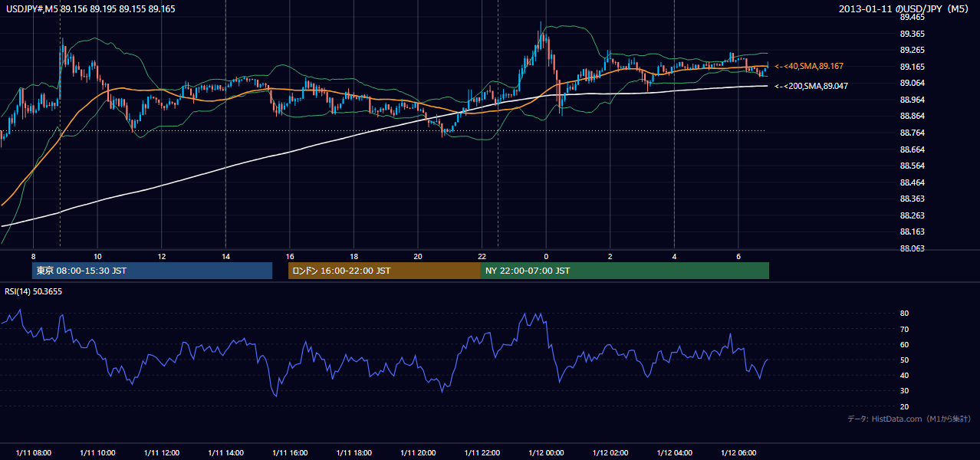Screen dimensions: 980x460
Task: Click price axis value 88.664
Action: coord(912,149)
